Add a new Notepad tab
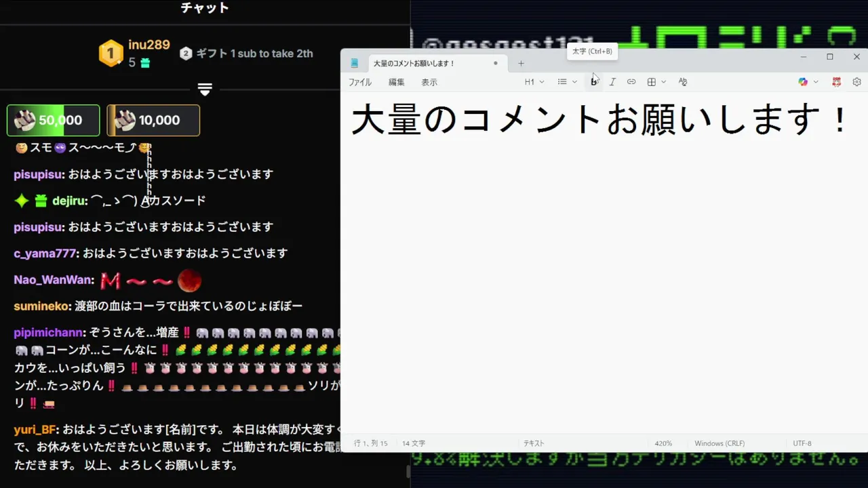Screen dimensions: 868x488 (521, 63)
